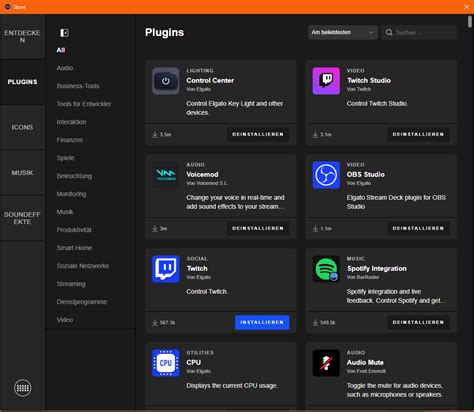The width and height of the screenshot is (474, 412).
Task: Open the Audio Mute title link
Action: coord(365,362)
